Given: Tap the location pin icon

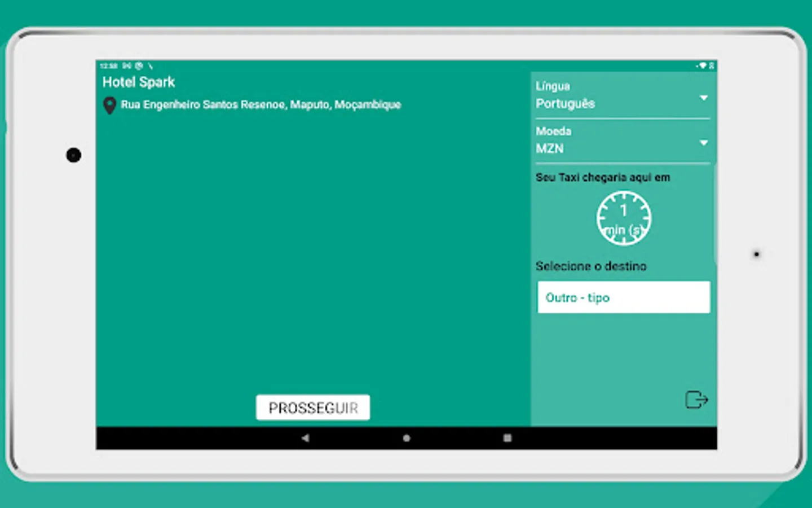Looking at the screenshot, I should pyautogui.click(x=110, y=106).
